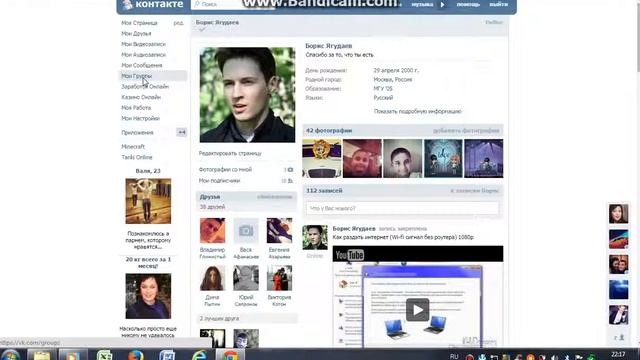
Task: Open Excel from the taskbar
Action: coord(104,355)
